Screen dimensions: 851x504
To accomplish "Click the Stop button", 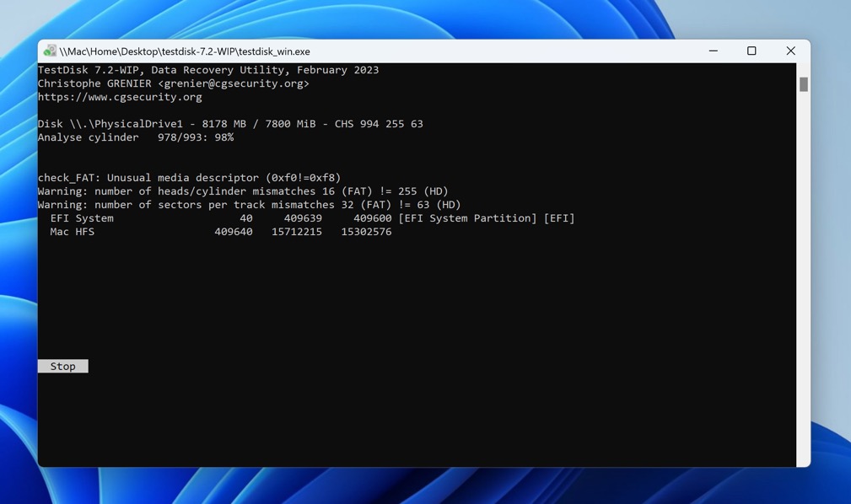I will (x=63, y=366).
